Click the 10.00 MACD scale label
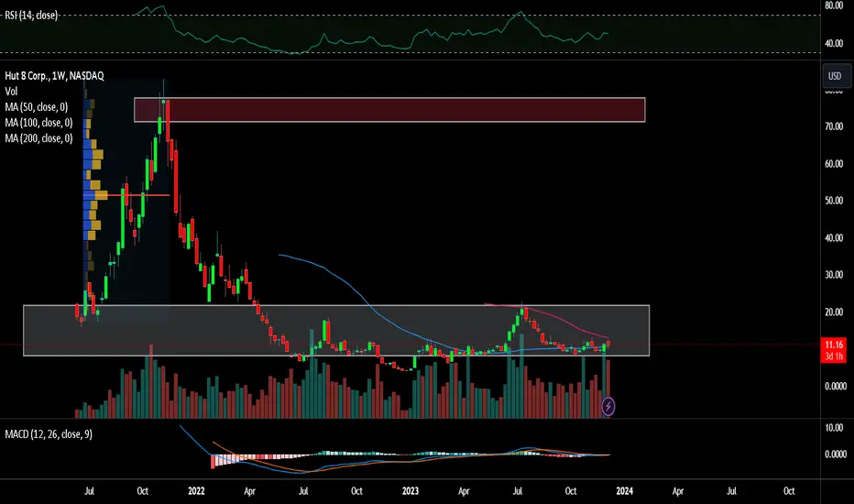The height and width of the screenshot is (504, 854). [x=833, y=428]
